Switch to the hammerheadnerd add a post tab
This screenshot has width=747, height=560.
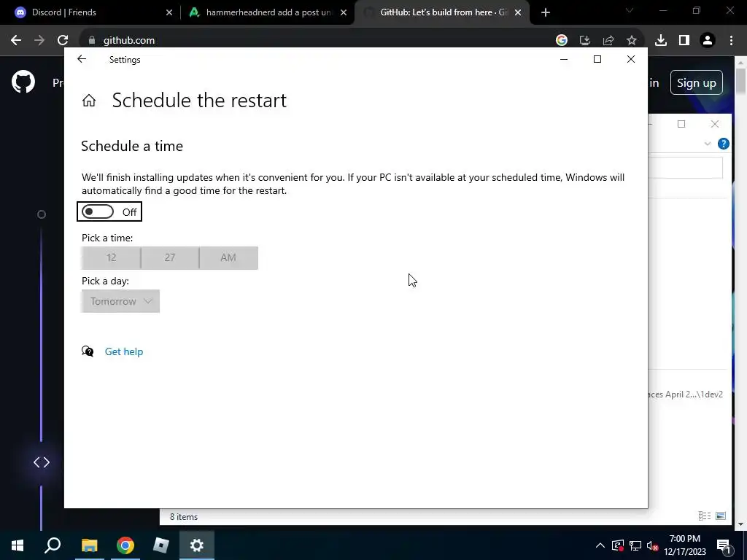click(x=268, y=12)
